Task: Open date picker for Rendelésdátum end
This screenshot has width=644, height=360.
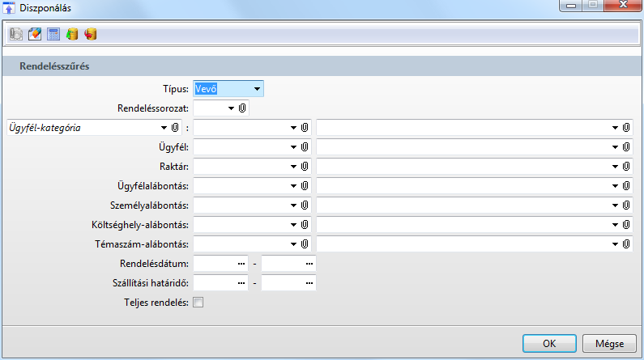Action: tap(309, 264)
